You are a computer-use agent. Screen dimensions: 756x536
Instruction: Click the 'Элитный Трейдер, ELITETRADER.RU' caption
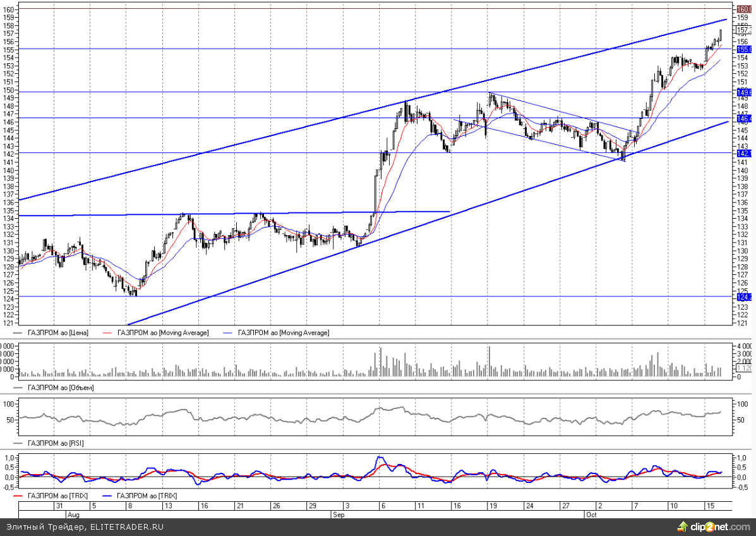(x=85, y=527)
